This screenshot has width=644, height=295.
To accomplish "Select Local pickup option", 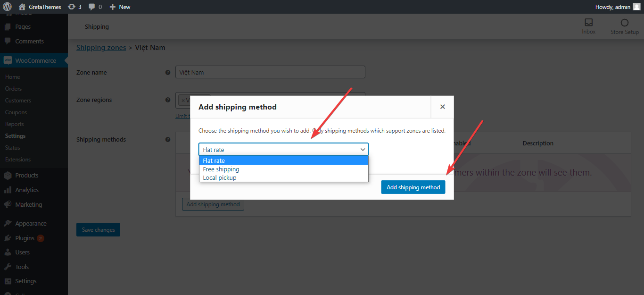I will click(283, 177).
